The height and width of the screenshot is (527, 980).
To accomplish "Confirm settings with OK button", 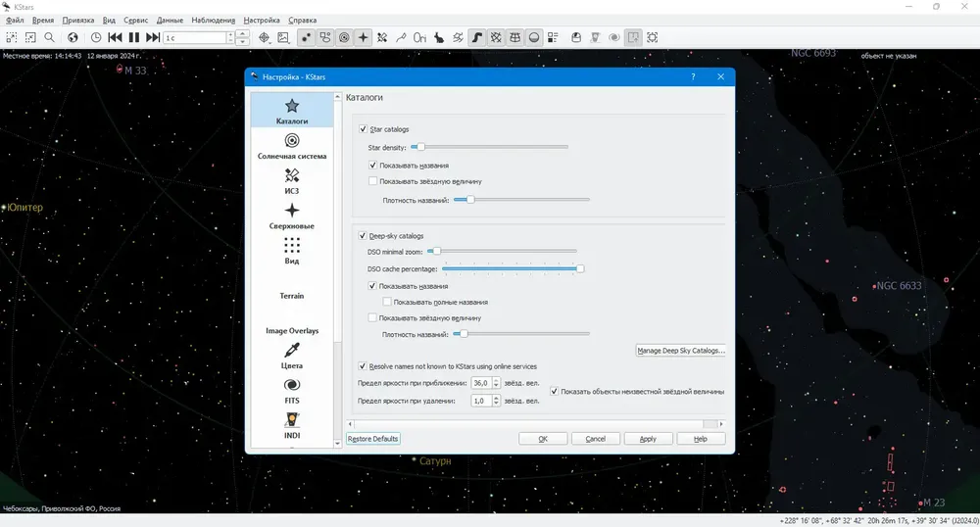I will [543, 439].
